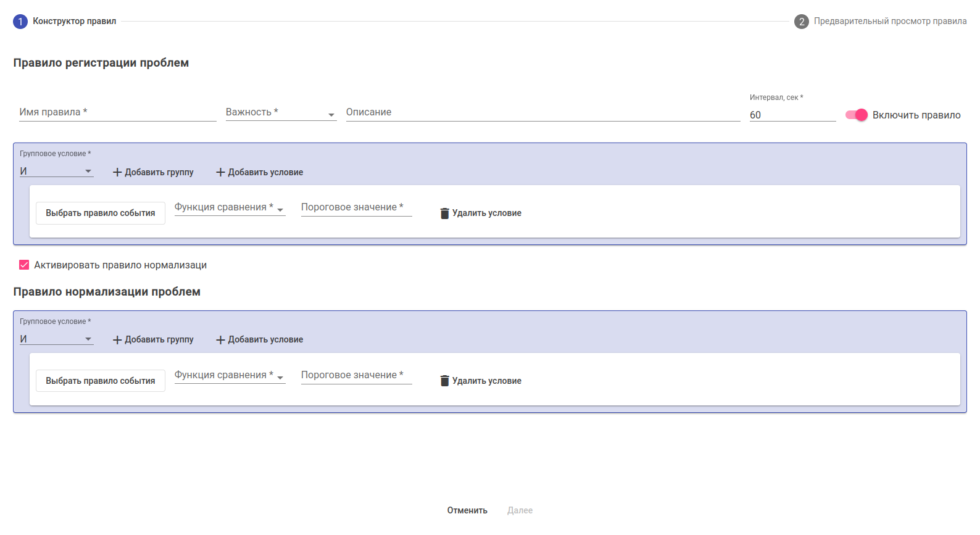
Task: Click plus icon for 'Добавить группу' in registration rule
Action: [x=117, y=172]
